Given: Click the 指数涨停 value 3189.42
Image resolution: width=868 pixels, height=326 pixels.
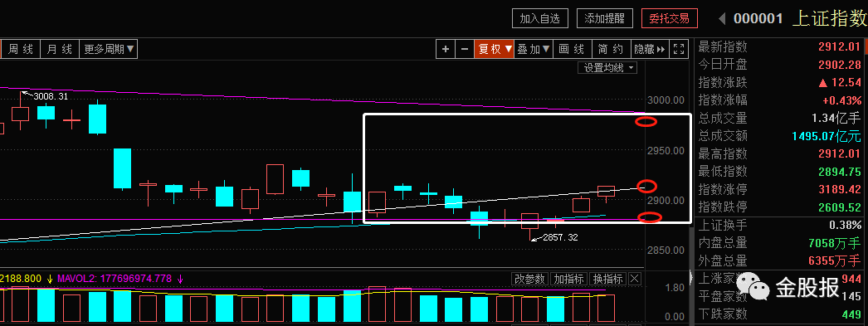Looking at the screenshot, I should tap(840, 189).
